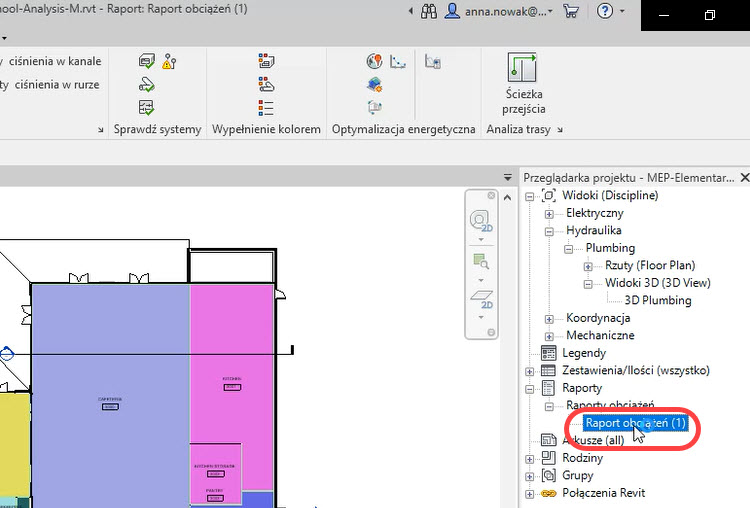Open the Analiza trasy panel dialog launcher
750x508 pixels.
click(559, 131)
